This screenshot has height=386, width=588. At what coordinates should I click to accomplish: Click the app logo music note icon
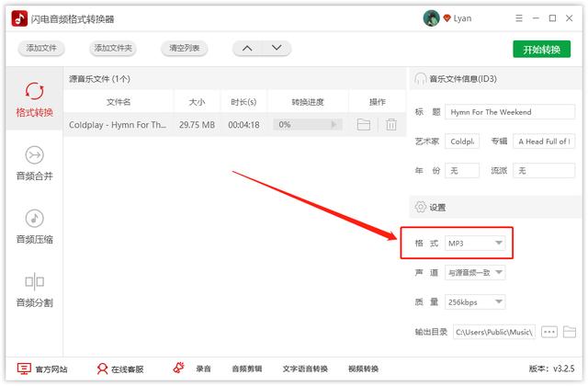pos(19,18)
